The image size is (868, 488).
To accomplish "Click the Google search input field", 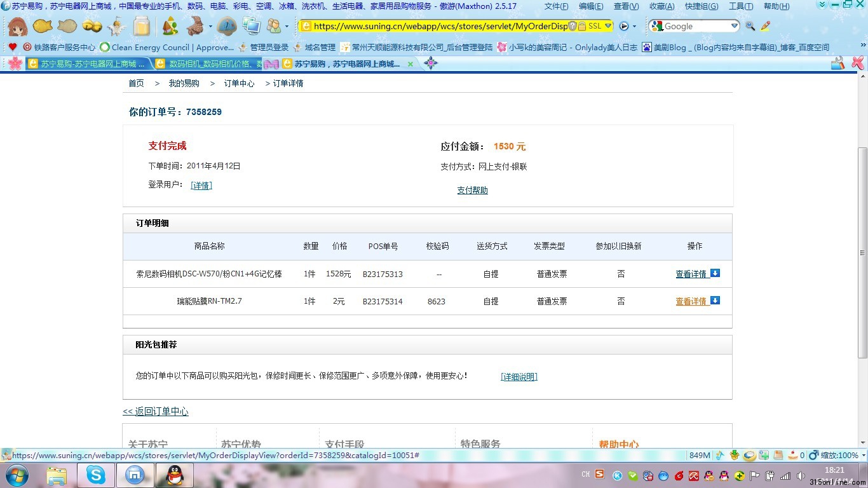I will pyautogui.click(x=696, y=26).
